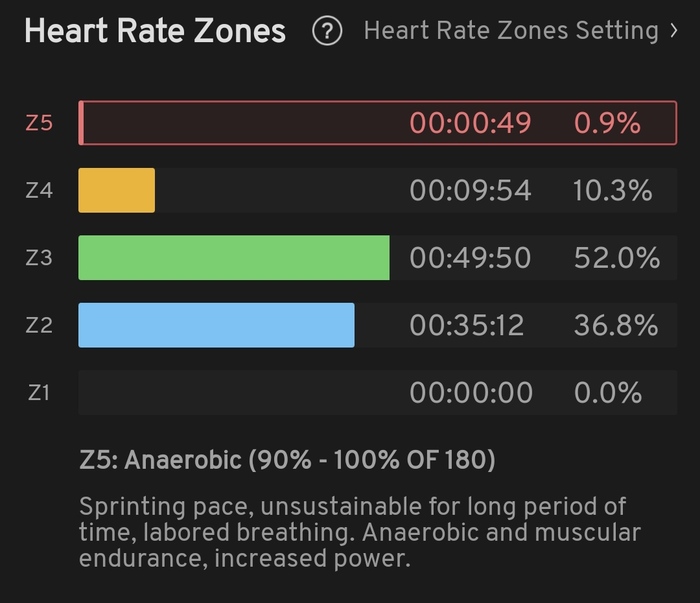
Task: Click the Heart Rate Zones title
Action: tap(155, 31)
